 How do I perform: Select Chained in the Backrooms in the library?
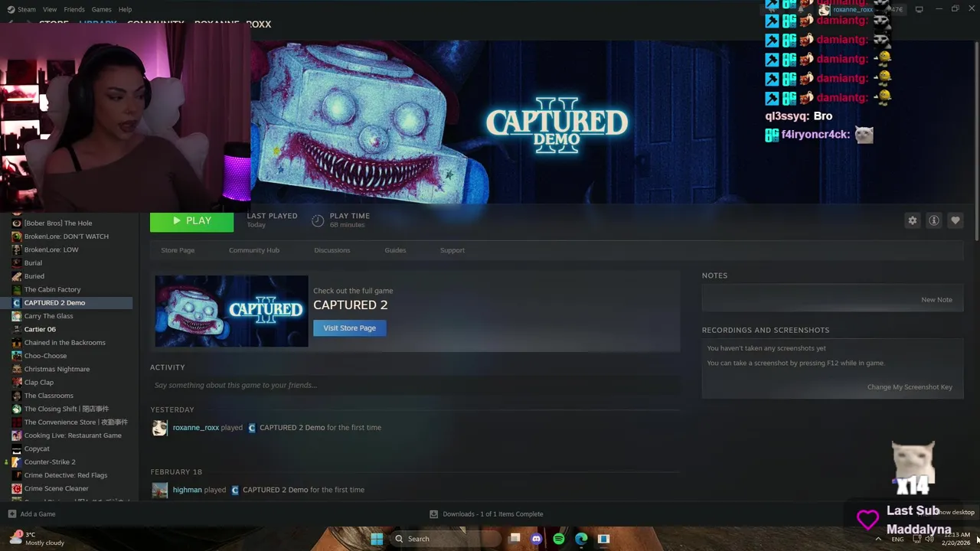[64, 343]
